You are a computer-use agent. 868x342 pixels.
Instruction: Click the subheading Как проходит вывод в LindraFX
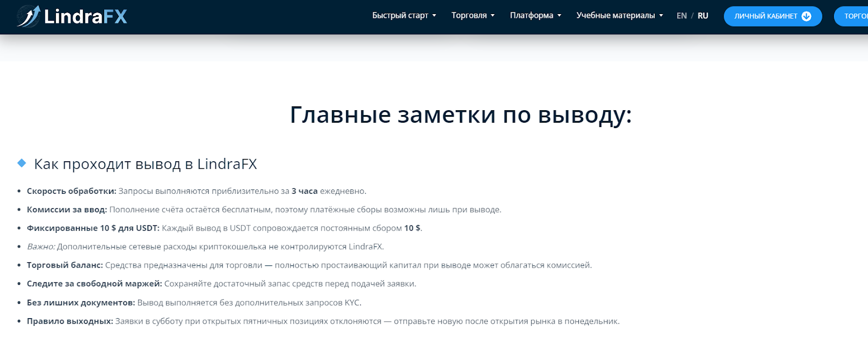click(x=145, y=164)
